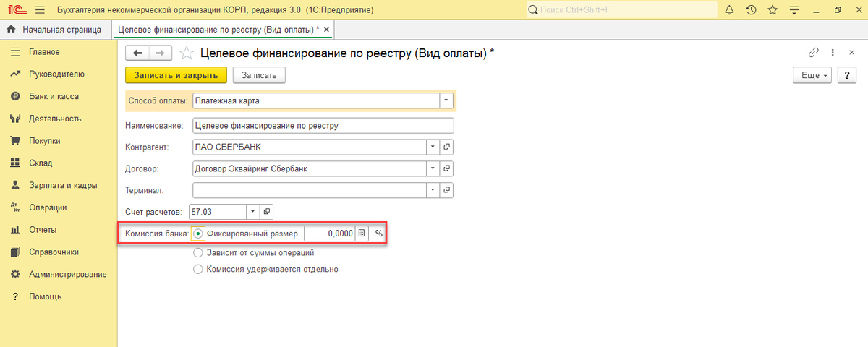This screenshot has width=868, height=347.
Task: Close the form with the X
Action: click(x=852, y=53)
